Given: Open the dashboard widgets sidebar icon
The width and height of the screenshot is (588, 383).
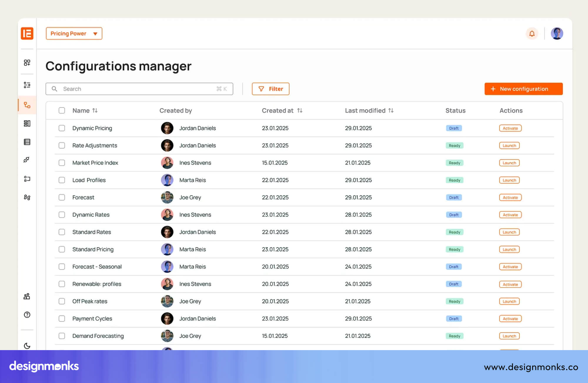Looking at the screenshot, I should (27, 63).
